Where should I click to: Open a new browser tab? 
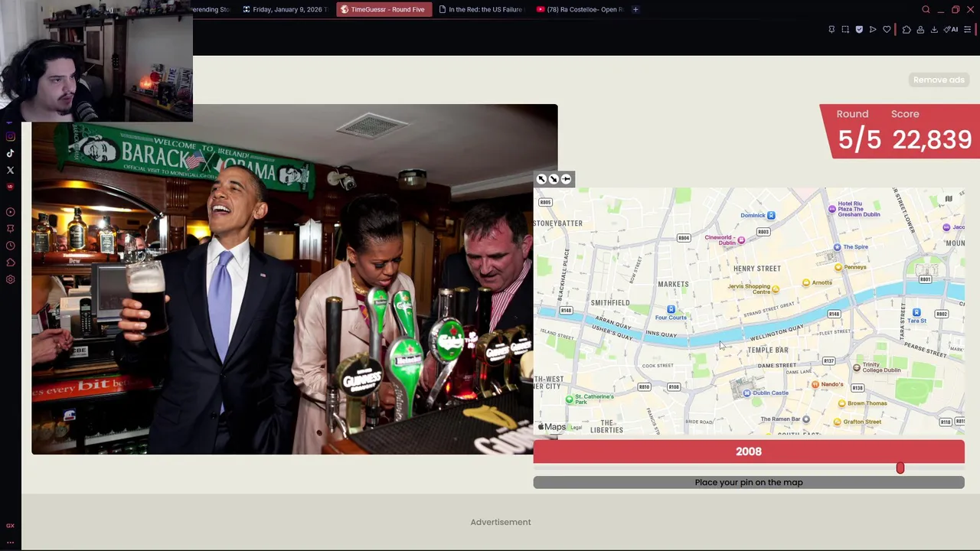(635, 9)
